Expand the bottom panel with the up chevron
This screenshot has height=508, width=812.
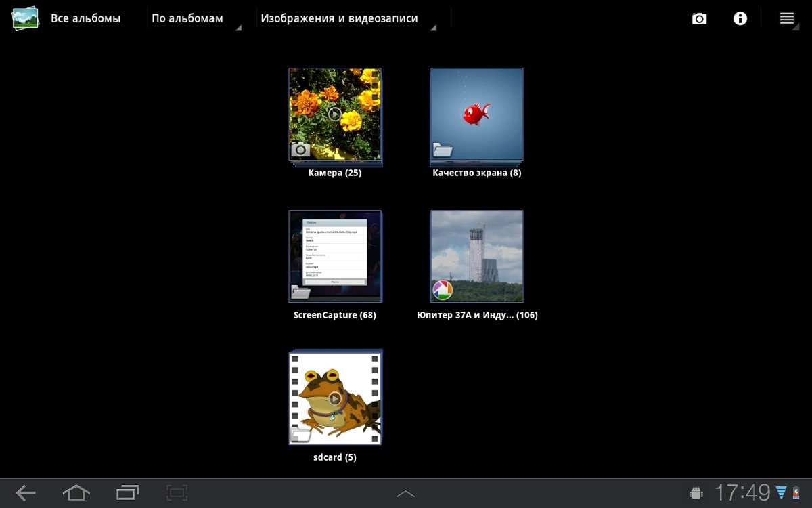coord(405,494)
